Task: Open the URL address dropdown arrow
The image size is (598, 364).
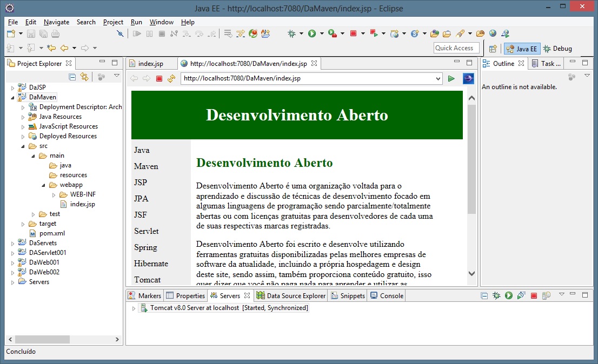Action: [x=438, y=79]
